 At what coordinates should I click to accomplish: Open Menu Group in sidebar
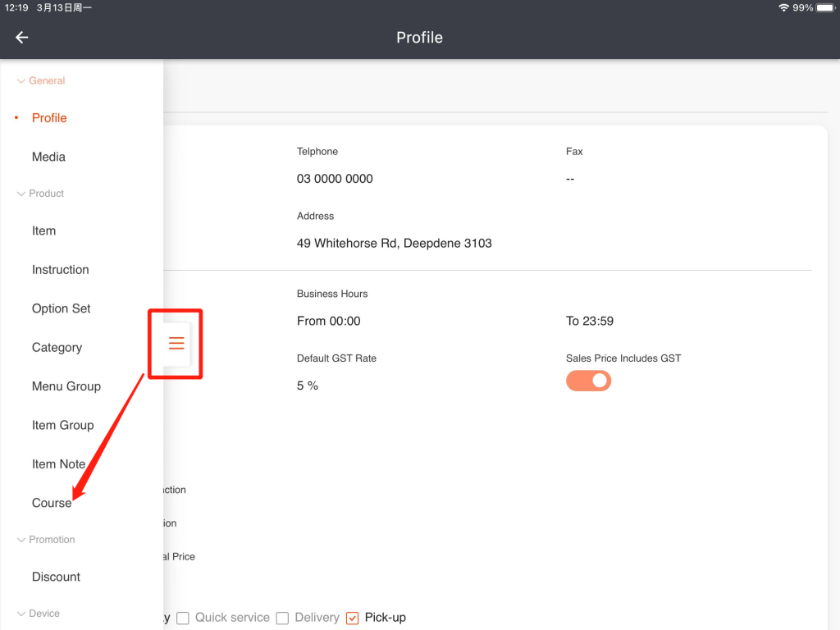tap(66, 386)
